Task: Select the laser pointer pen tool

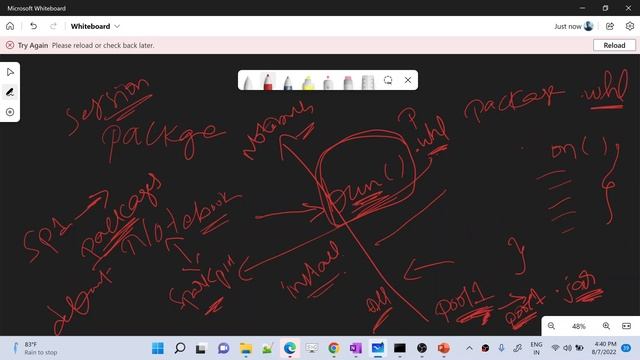Action: pyautogui.click(x=328, y=82)
